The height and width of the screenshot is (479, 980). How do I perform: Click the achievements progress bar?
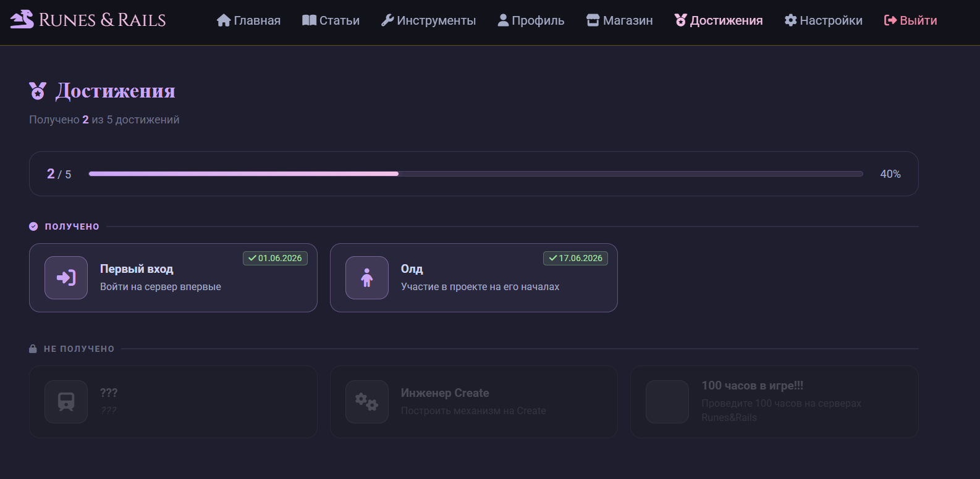click(476, 174)
